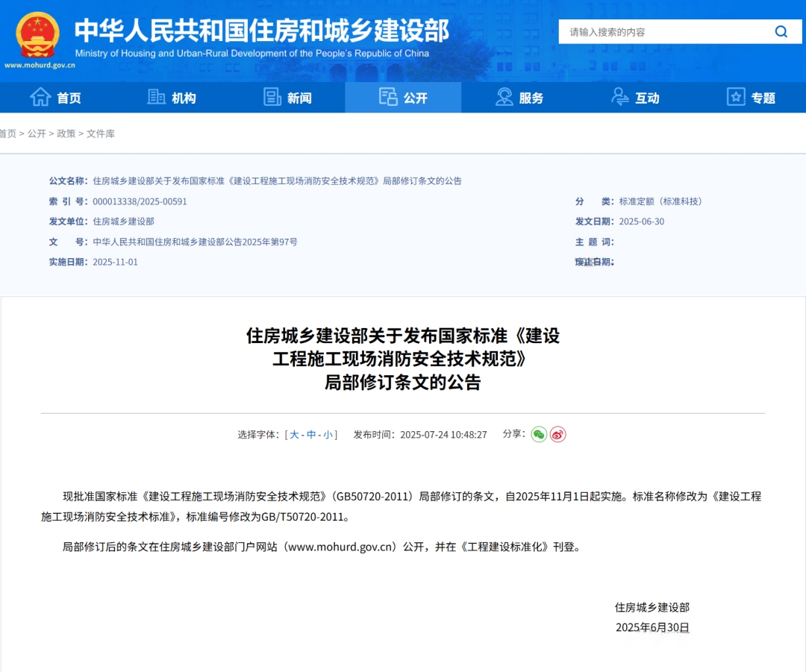
Task: Go to 首页 in breadcrumb
Action: pos(7,134)
